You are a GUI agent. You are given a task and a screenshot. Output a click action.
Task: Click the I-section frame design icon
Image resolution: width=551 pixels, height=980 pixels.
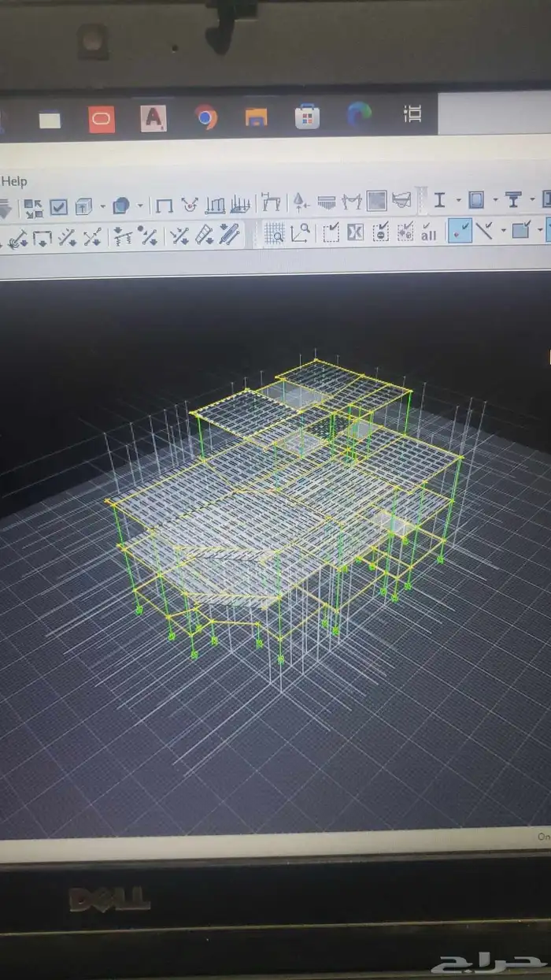coord(439,200)
